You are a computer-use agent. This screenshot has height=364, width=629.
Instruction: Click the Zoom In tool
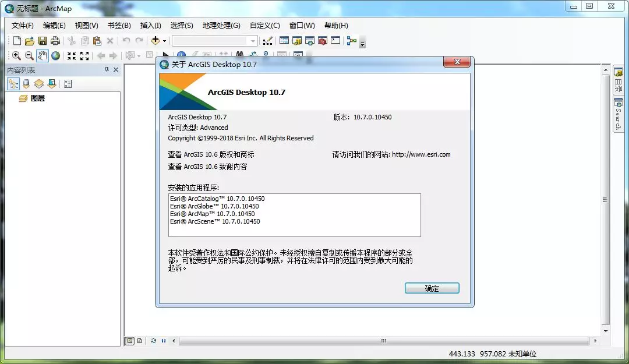pos(16,56)
